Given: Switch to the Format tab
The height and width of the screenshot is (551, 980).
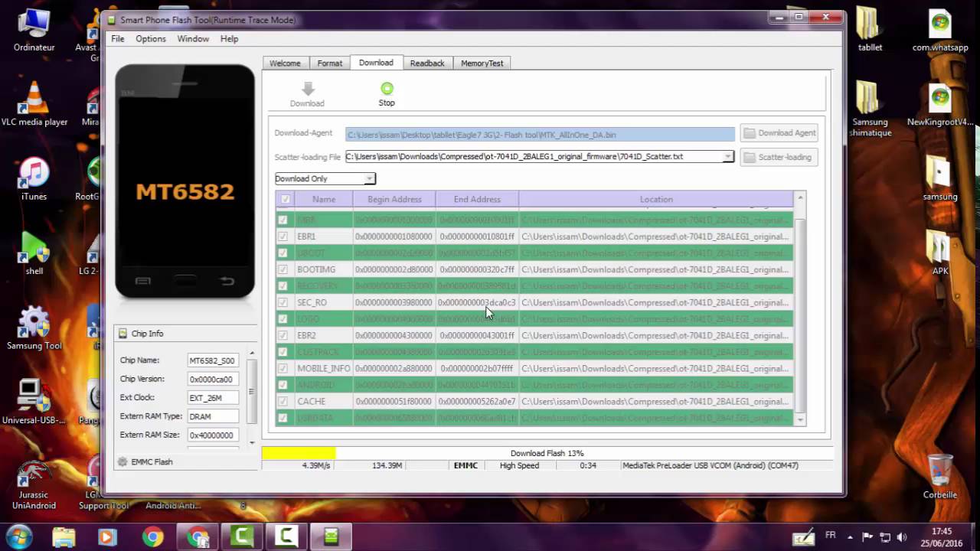Looking at the screenshot, I should click(x=330, y=63).
